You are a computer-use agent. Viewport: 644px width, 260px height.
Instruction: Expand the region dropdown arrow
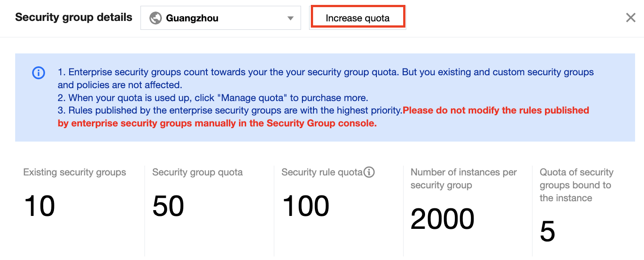coord(290,18)
